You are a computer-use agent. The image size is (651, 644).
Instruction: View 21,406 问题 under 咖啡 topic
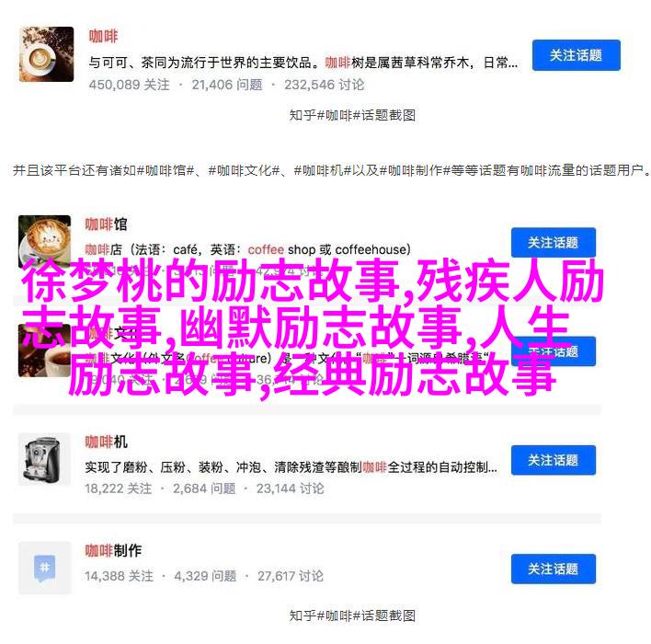coord(227,85)
